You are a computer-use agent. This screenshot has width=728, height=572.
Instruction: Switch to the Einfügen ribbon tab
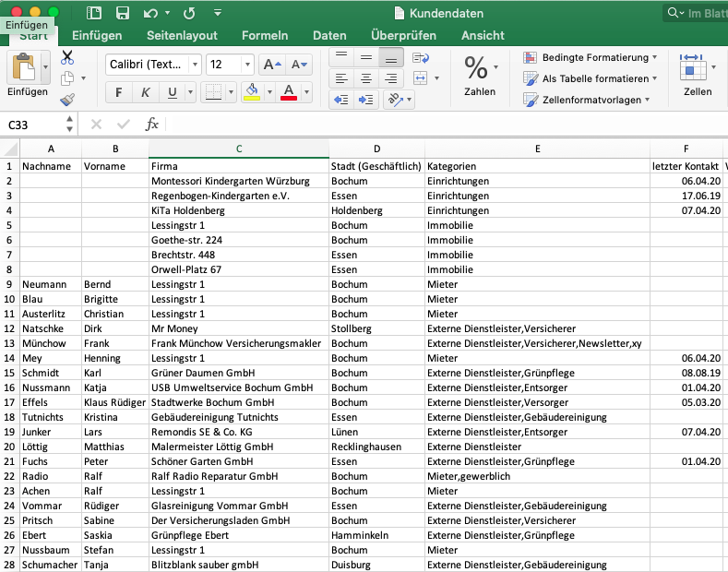coord(97,35)
